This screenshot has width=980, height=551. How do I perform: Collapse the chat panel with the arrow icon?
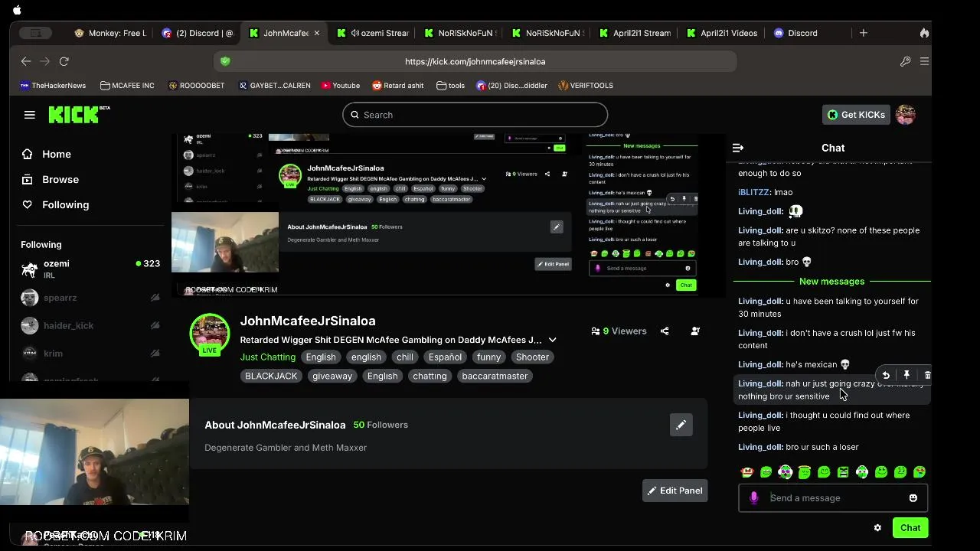point(738,148)
